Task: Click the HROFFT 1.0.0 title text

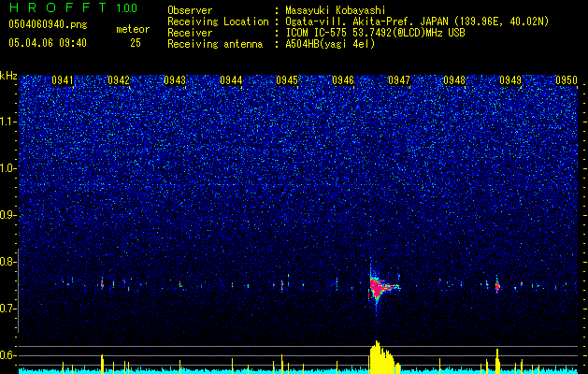Action: point(74,7)
